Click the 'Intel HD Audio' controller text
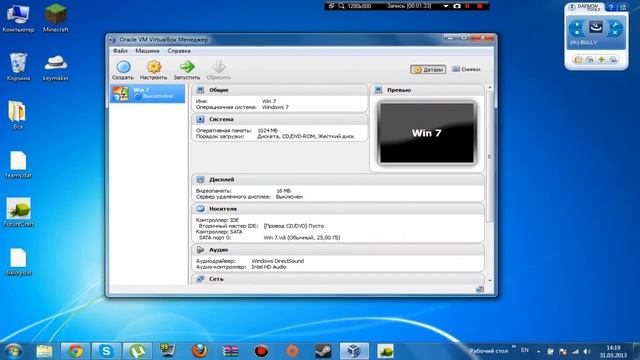The height and width of the screenshot is (360, 640). (x=269, y=267)
